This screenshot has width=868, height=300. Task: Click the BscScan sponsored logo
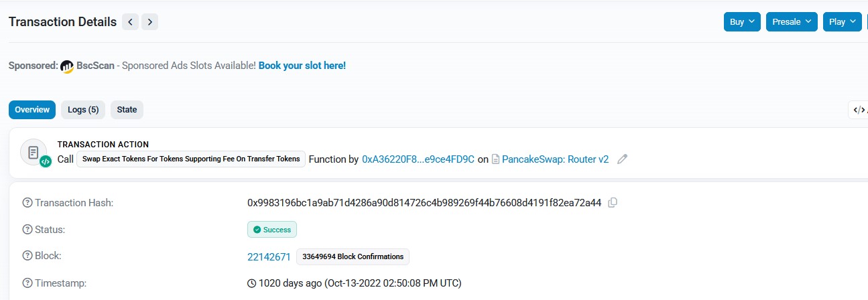pyautogui.click(x=67, y=66)
